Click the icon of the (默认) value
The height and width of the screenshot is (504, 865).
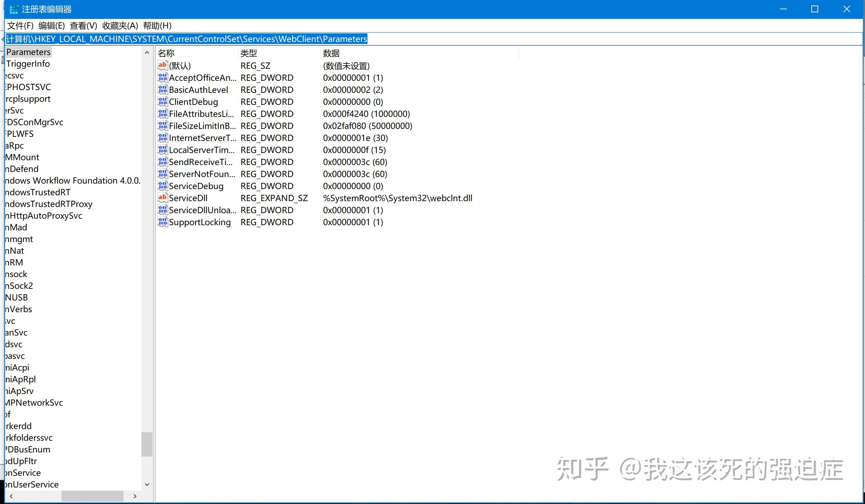pos(162,65)
